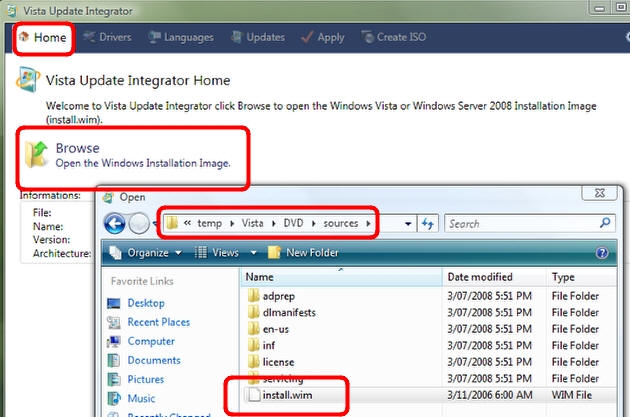Open Pictures in Favorite Links
Screen dimensions: 630x417
[136, 380]
